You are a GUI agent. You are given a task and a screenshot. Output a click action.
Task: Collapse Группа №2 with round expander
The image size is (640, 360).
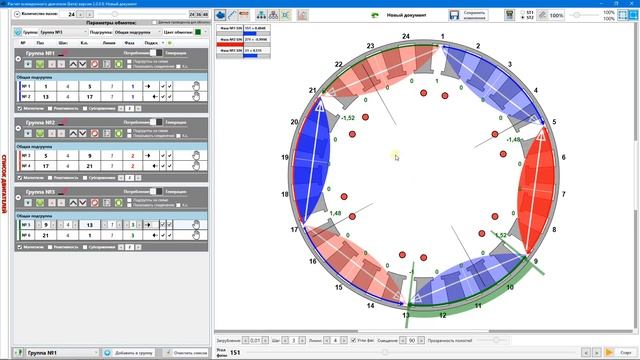tap(18, 128)
